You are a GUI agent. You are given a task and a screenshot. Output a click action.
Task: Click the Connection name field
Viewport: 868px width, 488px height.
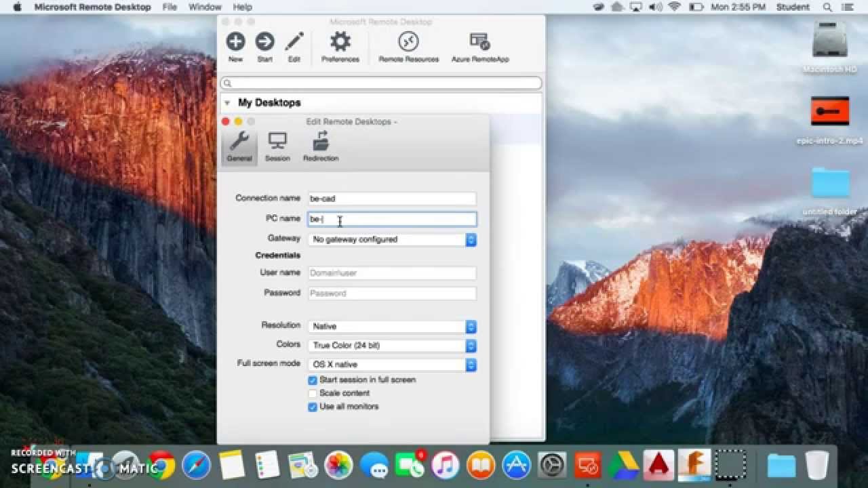coord(392,199)
